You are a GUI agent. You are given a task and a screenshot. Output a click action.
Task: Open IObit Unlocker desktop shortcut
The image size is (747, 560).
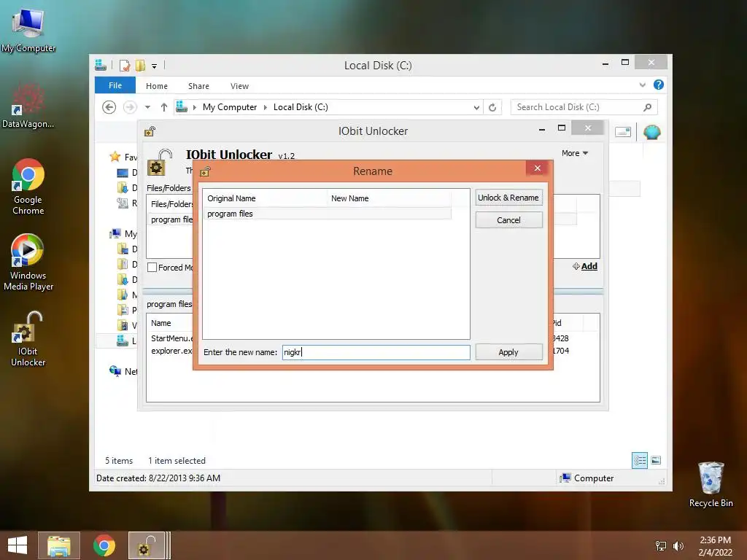click(x=28, y=338)
